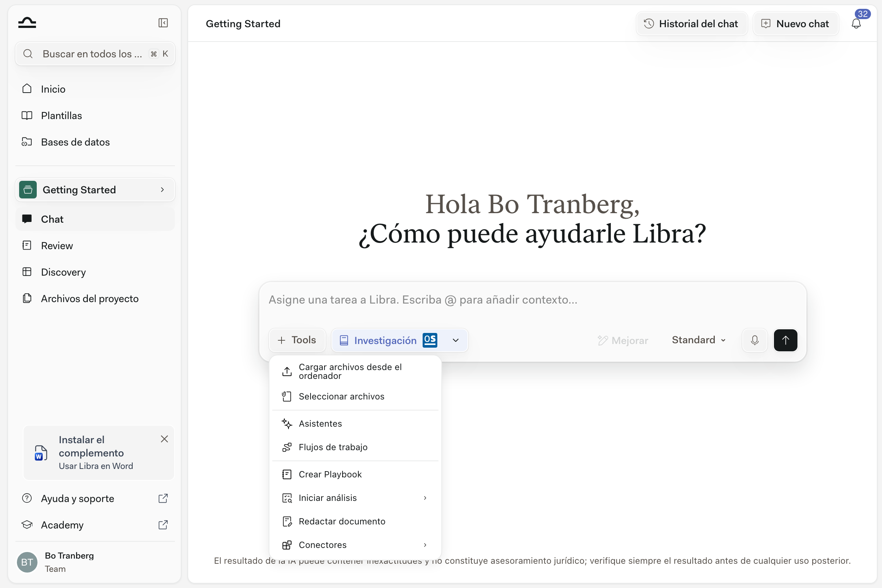
Task: Open Historial del chat
Action: (x=692, y=24)
